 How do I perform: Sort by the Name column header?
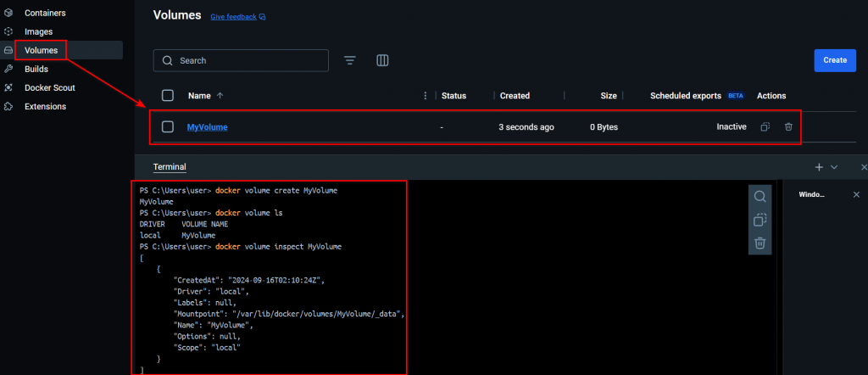199,95
